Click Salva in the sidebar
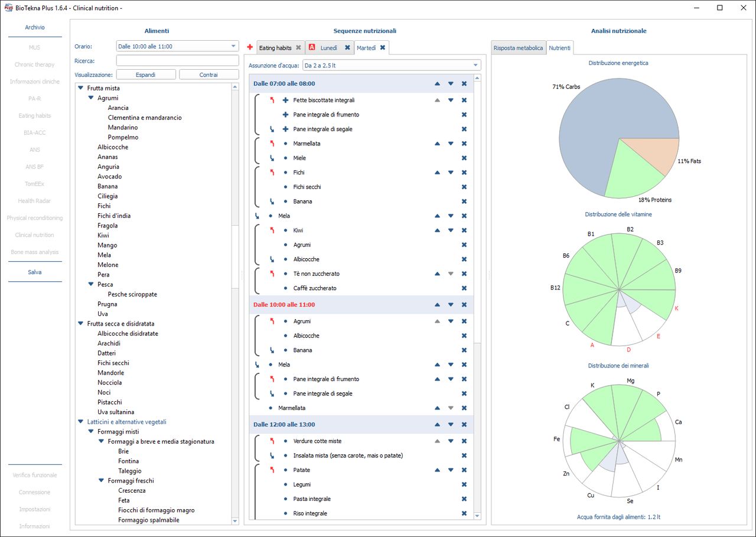Screen dimensions: 756x537 click(35, 272)
